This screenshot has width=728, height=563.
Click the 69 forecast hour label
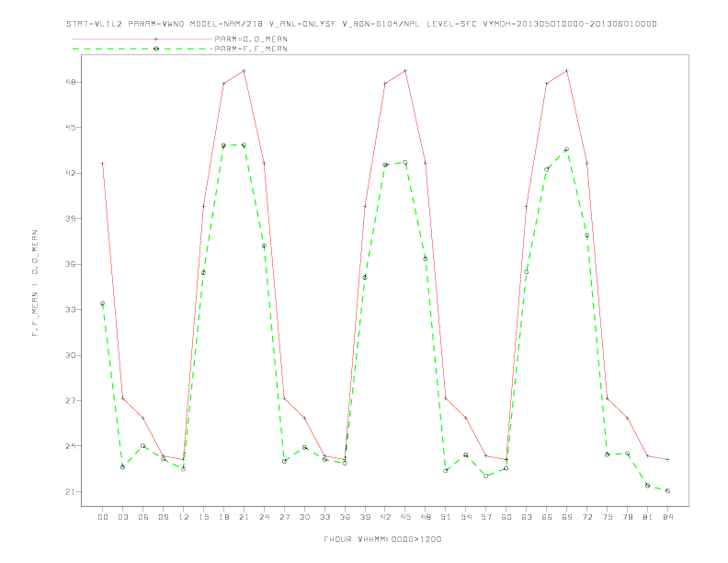click(x=567, y=517)
